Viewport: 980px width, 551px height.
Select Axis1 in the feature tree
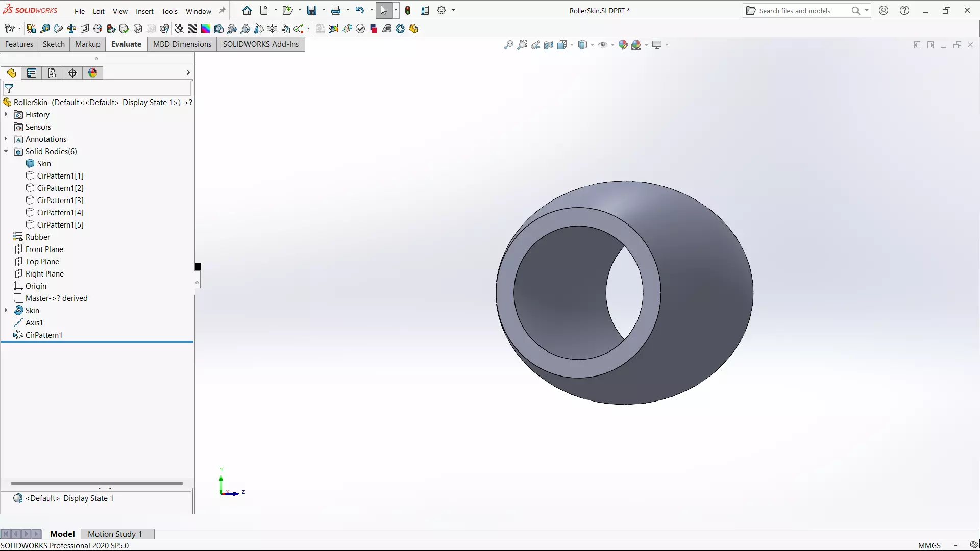[29, 323]
